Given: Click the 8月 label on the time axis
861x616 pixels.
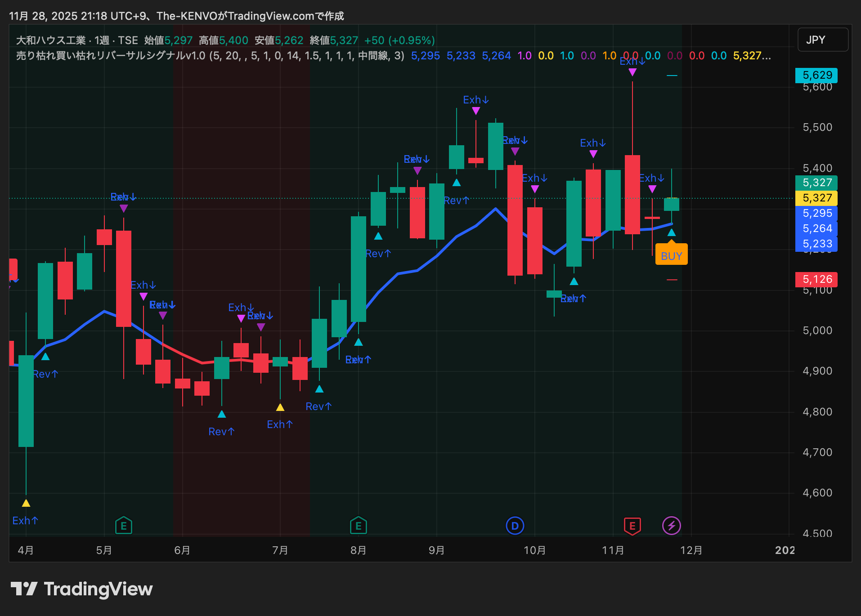Looking at the screenshot, I should pyautogui.click(x=358, y=550).
